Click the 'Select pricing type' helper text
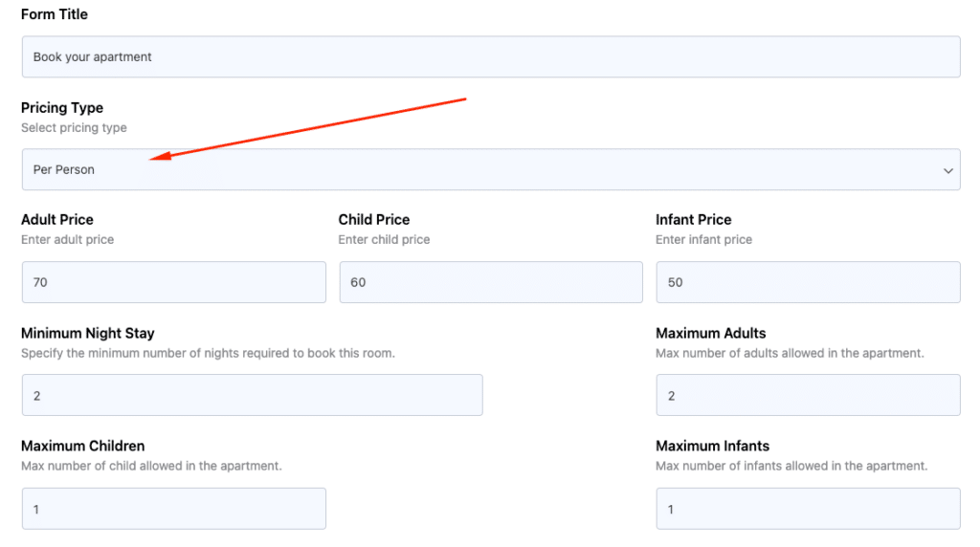980x547 pixels. click(x=74, y=128)
